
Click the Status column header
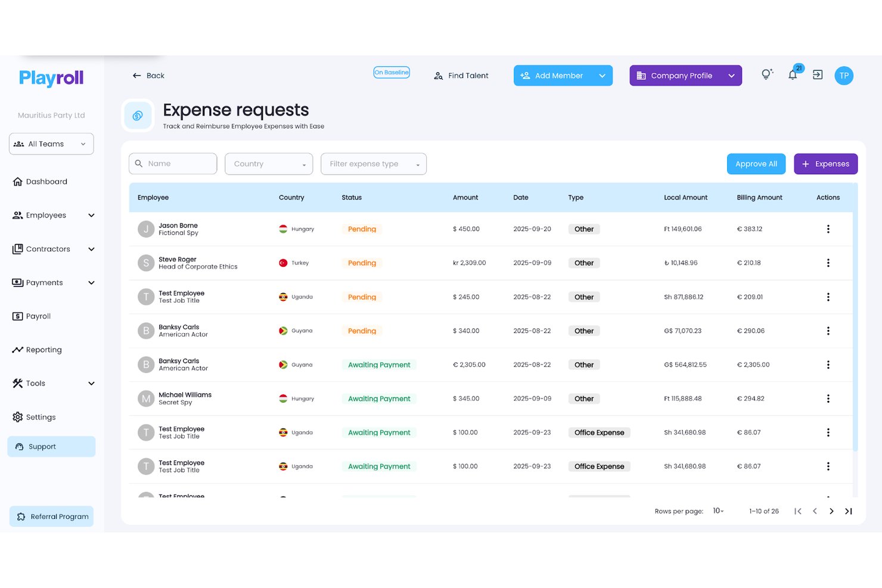click(352, 198)
